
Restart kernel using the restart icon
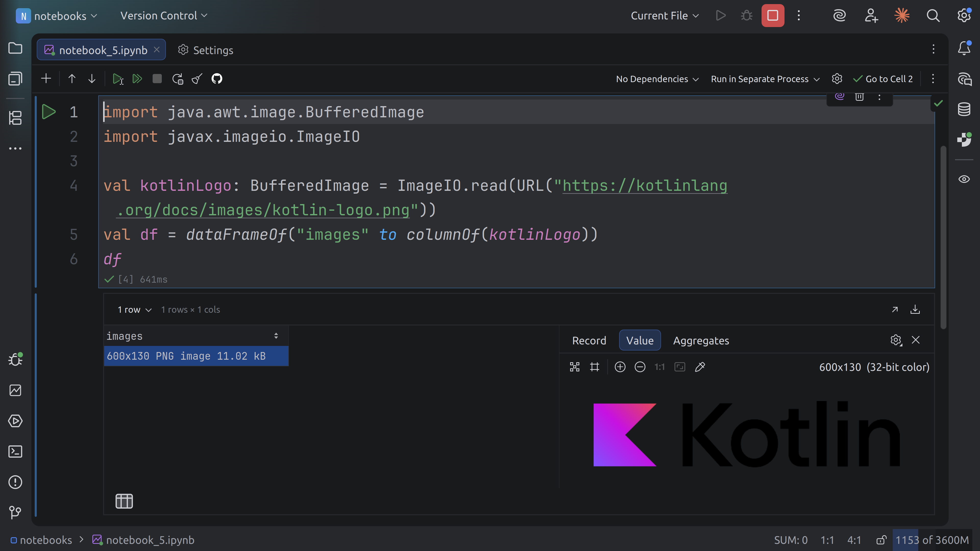(177, 79)
